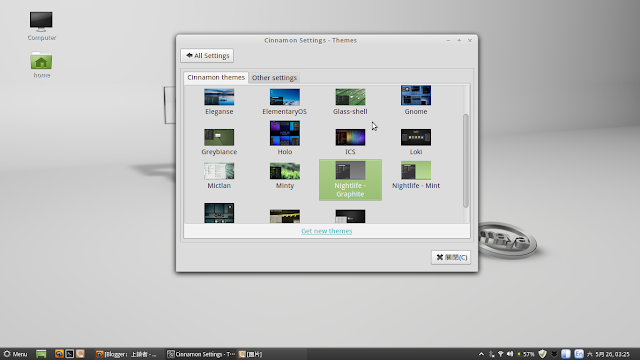Select the yellow-accented theme thumbnail in bottom row
Viewport: 640px width, 360px height.
pos(284,216)
